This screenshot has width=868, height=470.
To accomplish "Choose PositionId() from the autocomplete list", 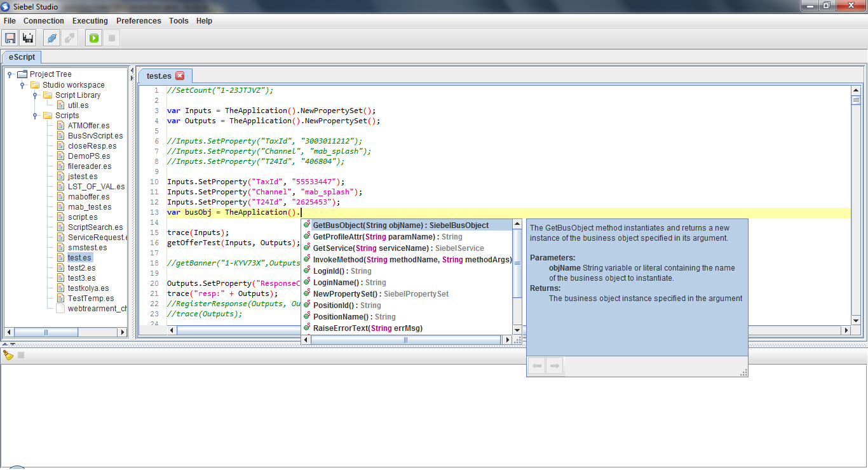I will click(407, 305).
